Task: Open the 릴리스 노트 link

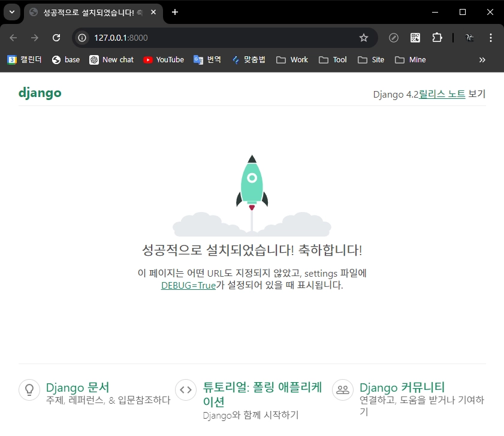Action: (442, 94)
